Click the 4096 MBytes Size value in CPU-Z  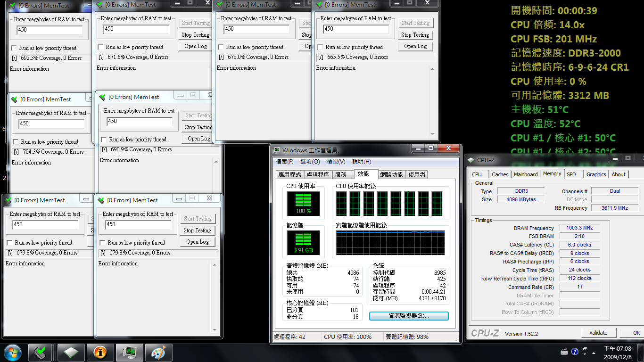pos(521,199)
